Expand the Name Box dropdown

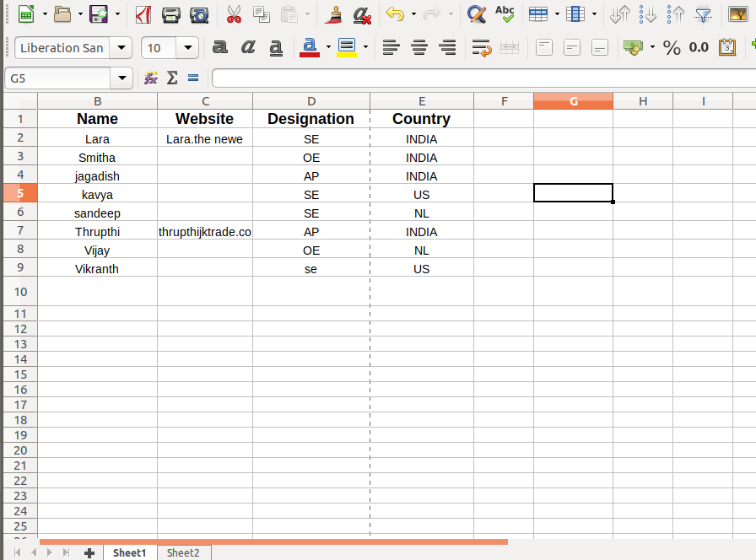click(x=121, y=77)
